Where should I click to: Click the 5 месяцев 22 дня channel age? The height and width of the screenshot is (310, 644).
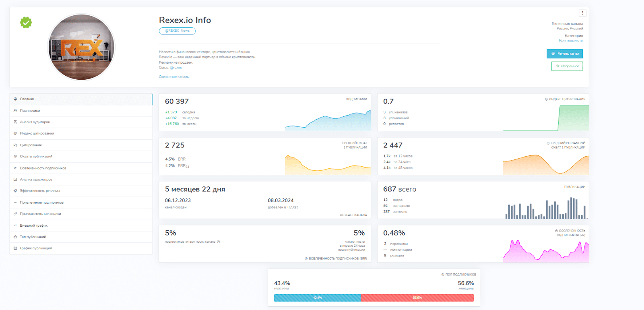195,189
